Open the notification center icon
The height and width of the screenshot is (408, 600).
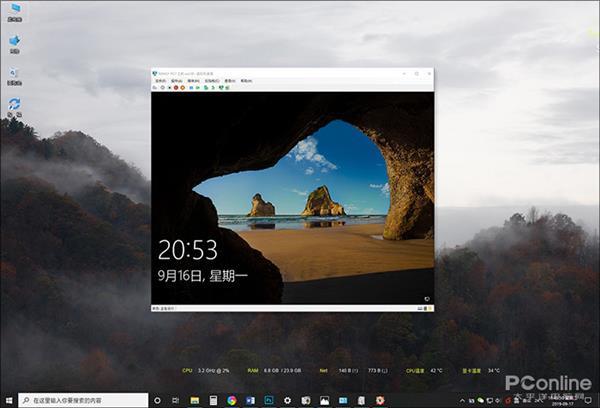pos(589,400)
